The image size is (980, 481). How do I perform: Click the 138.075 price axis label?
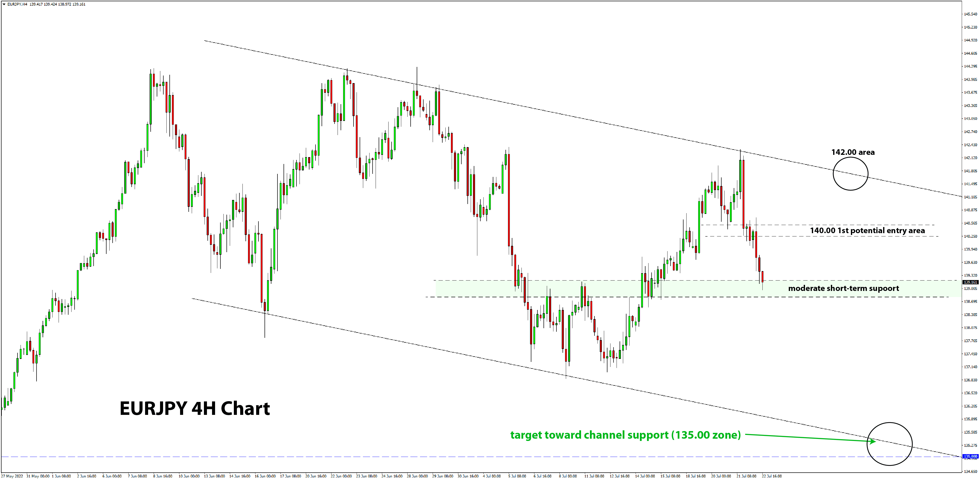point(970,327)
